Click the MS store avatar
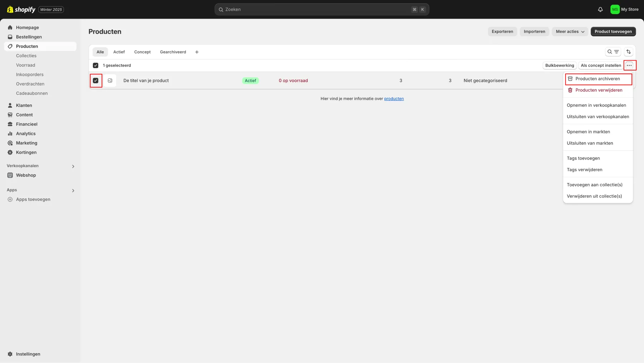 click(615, 10)
